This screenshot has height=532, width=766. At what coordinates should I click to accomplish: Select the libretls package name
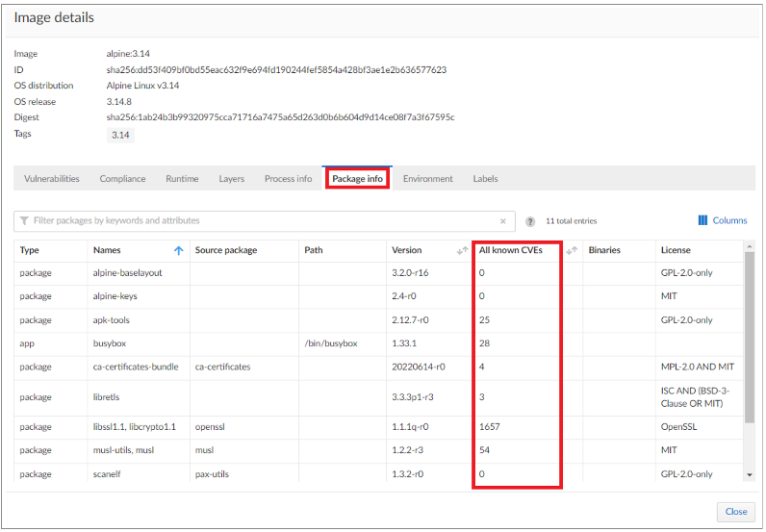(107, 397)
